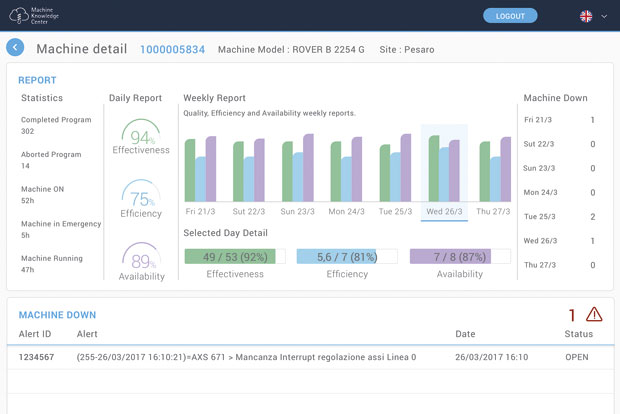Click Machine Down row Sun 23/3
Screen dimensions: 620x414
[x=559, y=168]
